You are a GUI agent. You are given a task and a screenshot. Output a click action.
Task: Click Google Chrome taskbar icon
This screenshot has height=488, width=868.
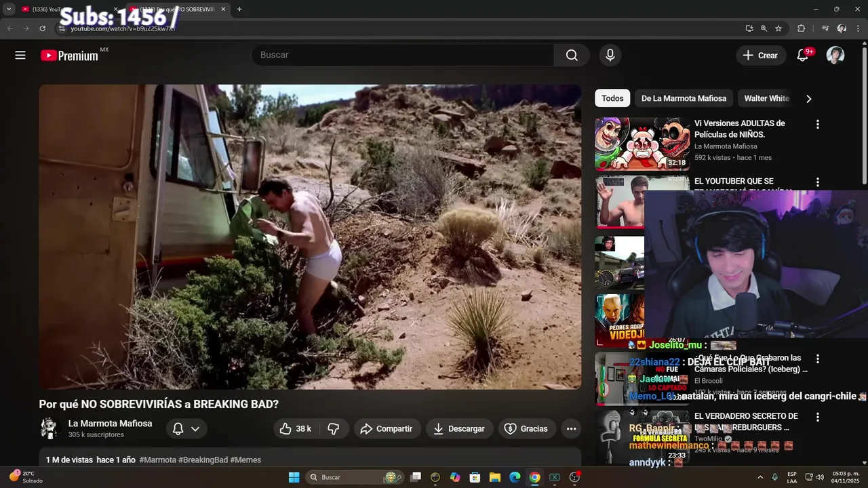(x=534, y=477)
